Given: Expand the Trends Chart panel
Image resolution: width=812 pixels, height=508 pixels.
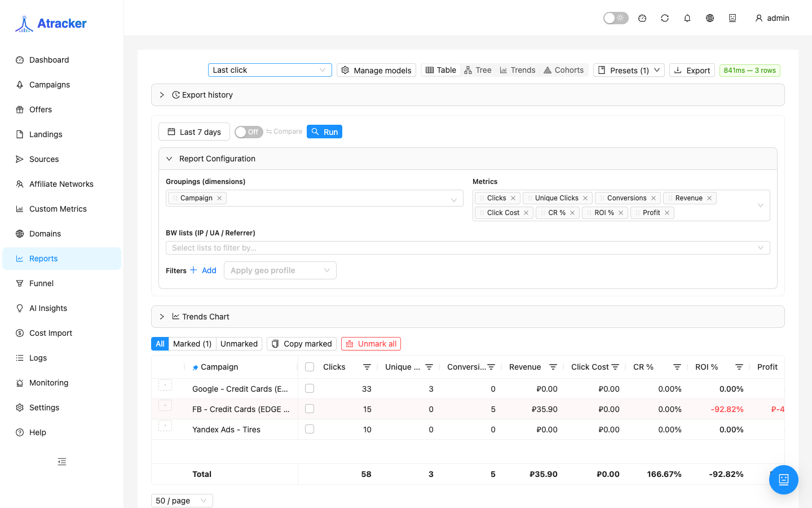Looking at the screenshot, I should click(468, 317).
